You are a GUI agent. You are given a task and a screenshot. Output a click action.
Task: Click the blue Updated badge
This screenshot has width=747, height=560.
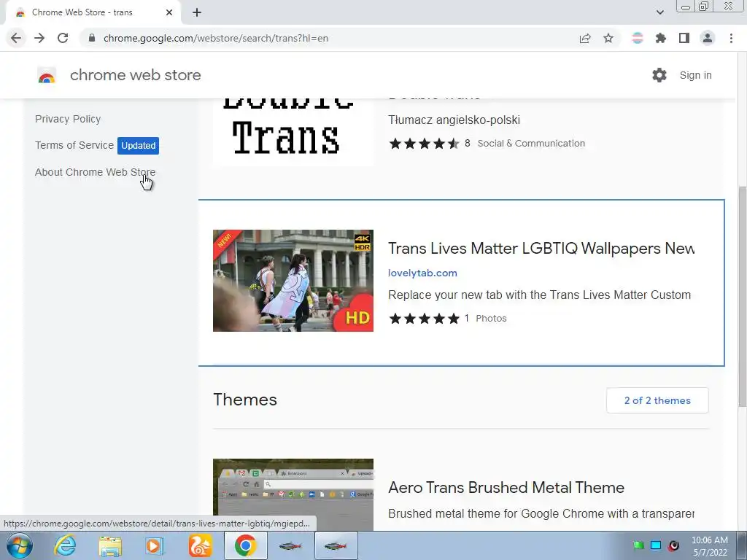(x=138, y=146)
